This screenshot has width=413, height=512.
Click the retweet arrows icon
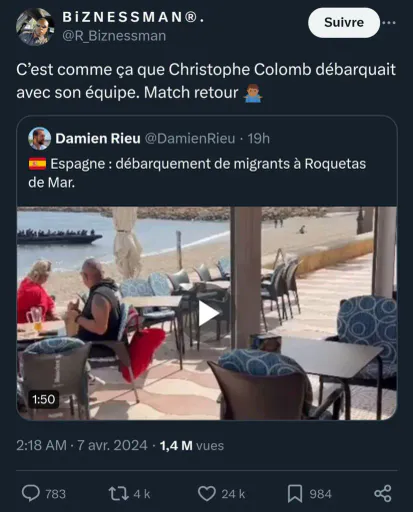pos(118,493)
